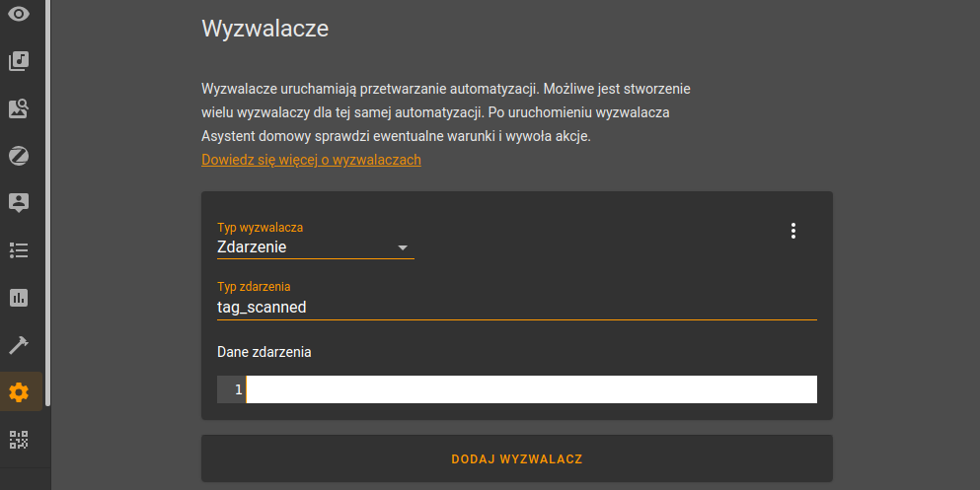
Task: Click the Wyzwalacze section heading
Action: tap(265, 28)
